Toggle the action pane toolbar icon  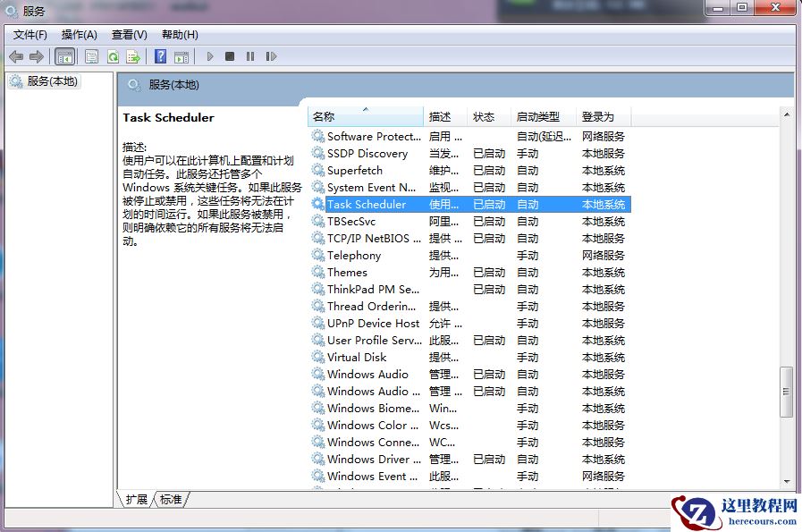click(x=182, y=56)
